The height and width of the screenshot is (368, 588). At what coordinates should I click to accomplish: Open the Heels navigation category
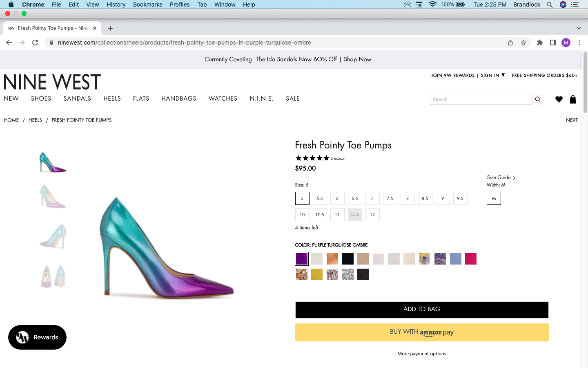[112, 99]
